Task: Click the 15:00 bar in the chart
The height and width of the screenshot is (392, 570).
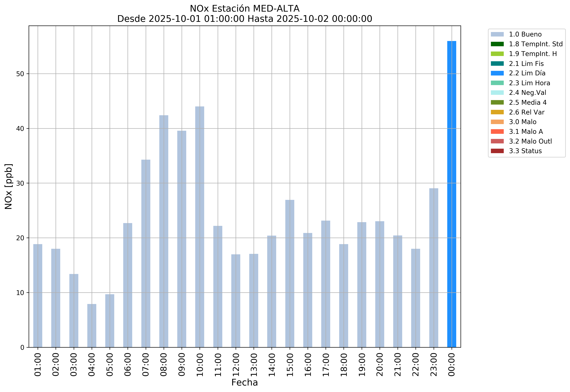Action: [290, 274]
